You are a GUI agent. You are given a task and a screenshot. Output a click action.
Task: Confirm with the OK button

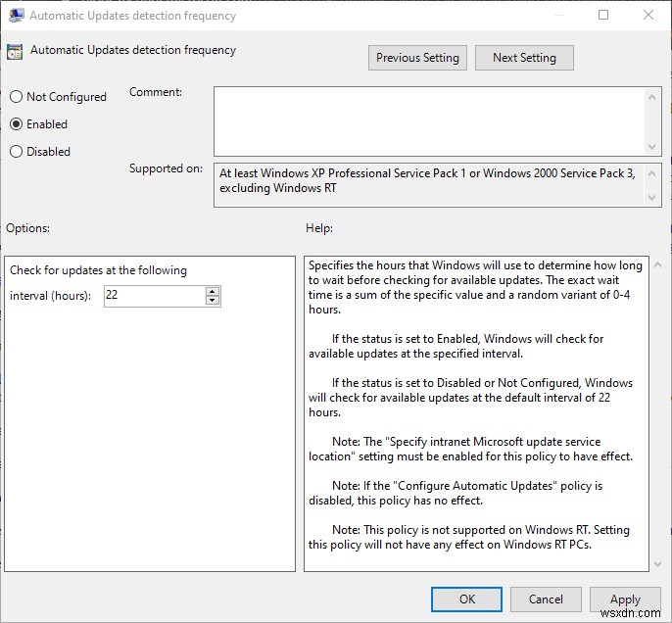(x=466, y=599)
